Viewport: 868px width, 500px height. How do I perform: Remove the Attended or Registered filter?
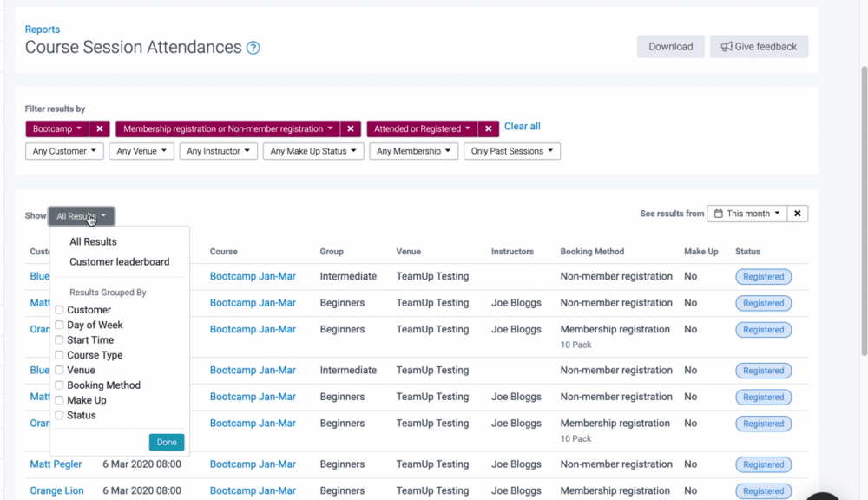pyautogui.click(x=489, y=128)
